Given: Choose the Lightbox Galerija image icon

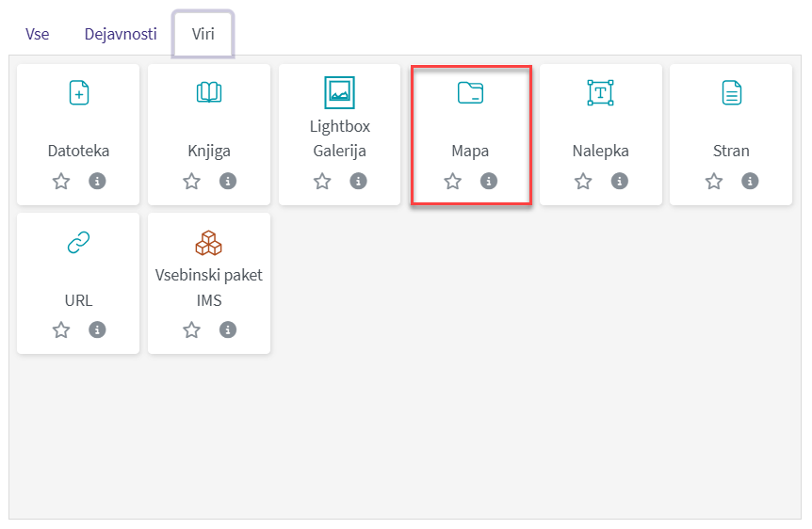Looking at the screenshot, I should 339,92.
